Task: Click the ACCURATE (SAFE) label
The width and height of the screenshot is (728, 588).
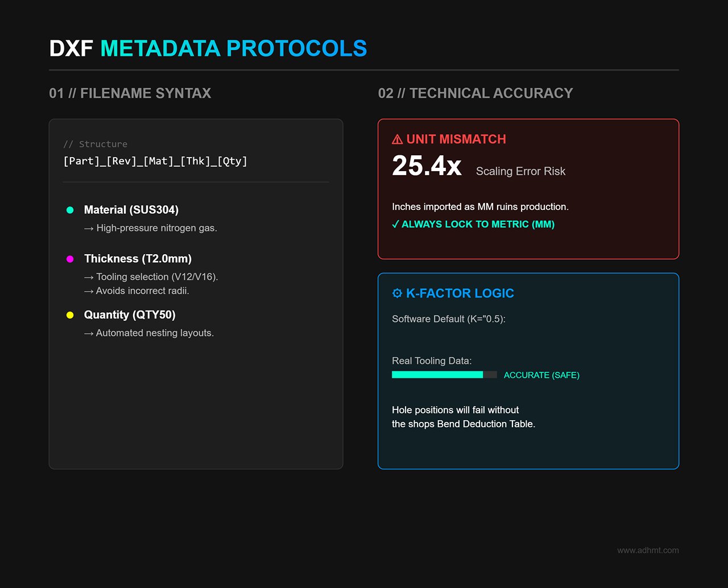Action: click(541, 375)
